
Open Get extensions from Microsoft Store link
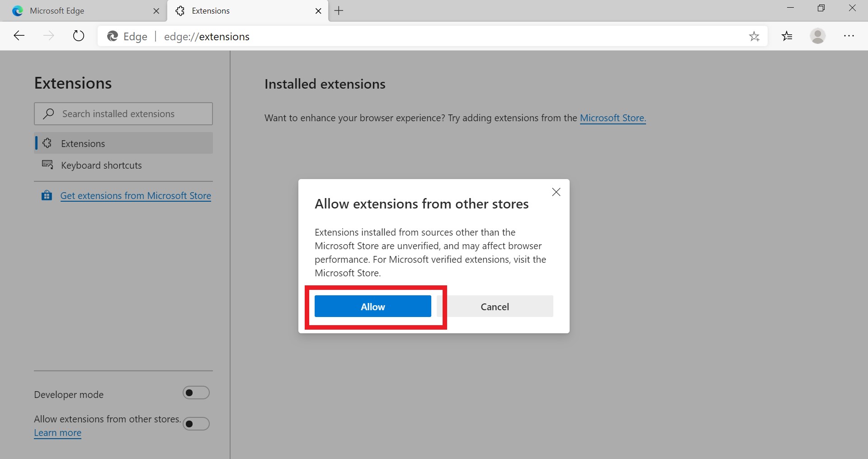point(136,195)
